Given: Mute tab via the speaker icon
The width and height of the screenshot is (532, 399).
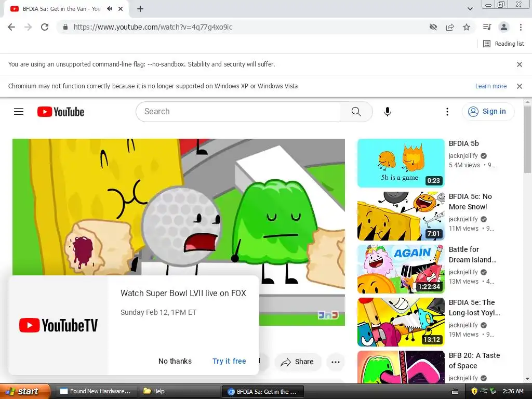Looking at the screenshot, I should click(109, 9).
